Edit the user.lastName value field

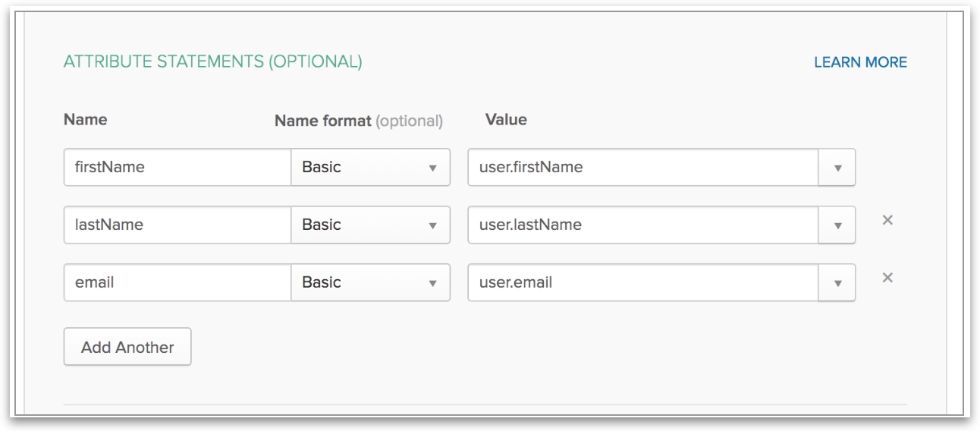point(642,225)
